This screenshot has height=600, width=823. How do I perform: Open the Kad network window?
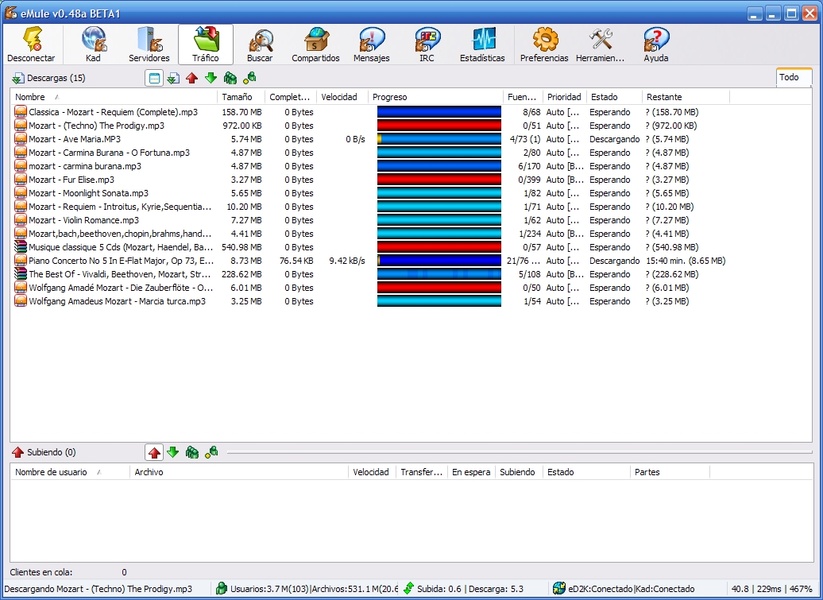pos(93,45)
